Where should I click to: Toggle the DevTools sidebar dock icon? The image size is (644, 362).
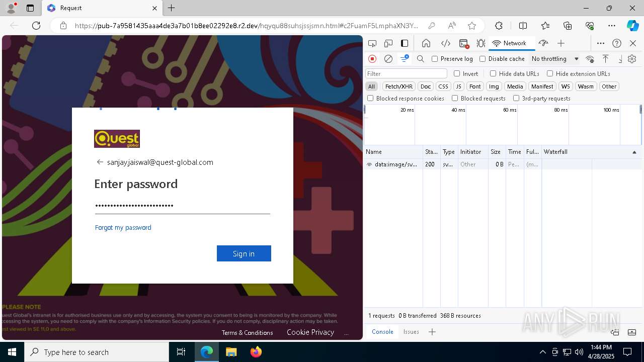coord(405,43)
